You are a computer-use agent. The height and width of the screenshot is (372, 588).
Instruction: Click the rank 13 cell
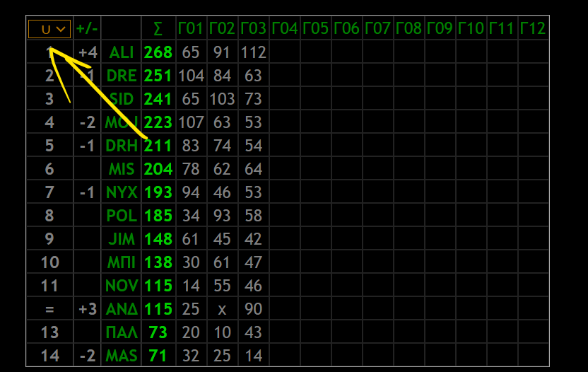(49, 332)
